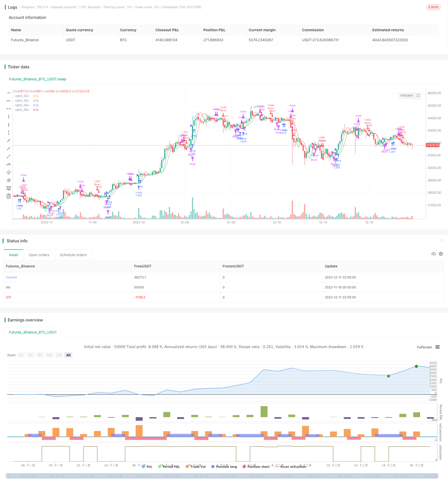Toggle the Trade Vol series in legend
This screenshot has height=486, width=448.
pyautogui.click(x=195, y=467)
